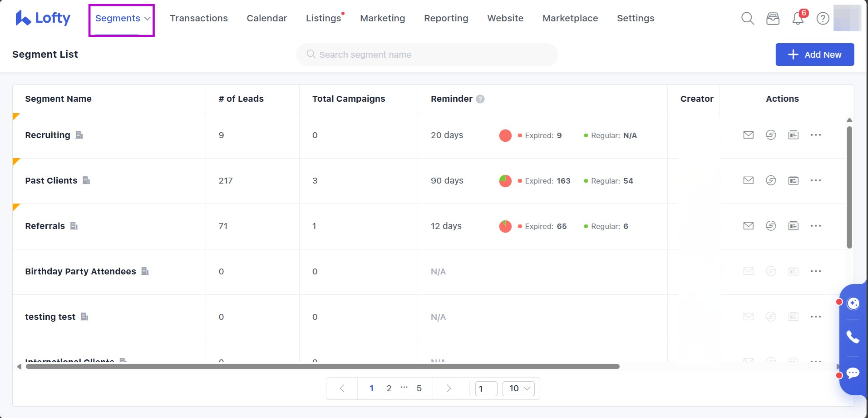The image size is (868, 418).
Task: Go to page 2 of segments
Action: coord(389,388)
